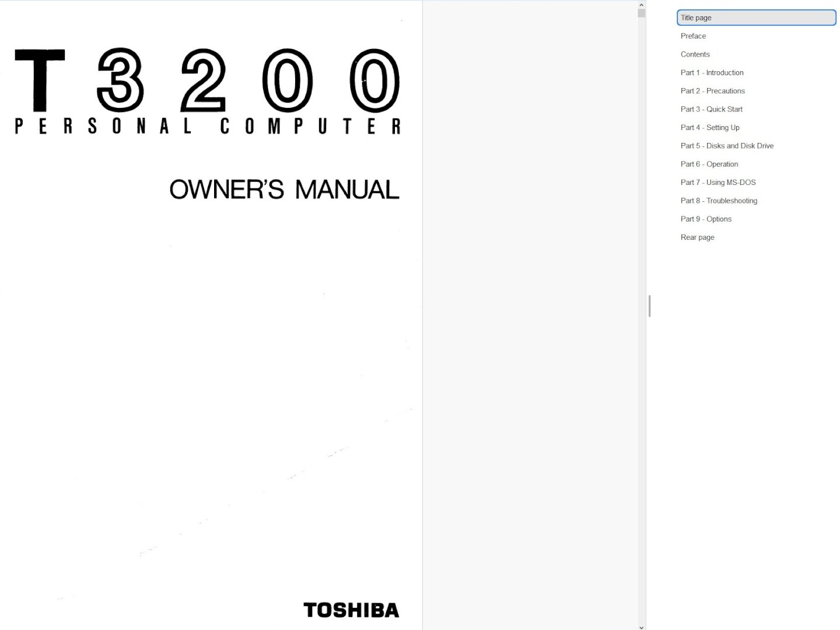Select Part 9 - Options bookmark
The width and height of the screenshot is (840, 630).
coord(706,219)
